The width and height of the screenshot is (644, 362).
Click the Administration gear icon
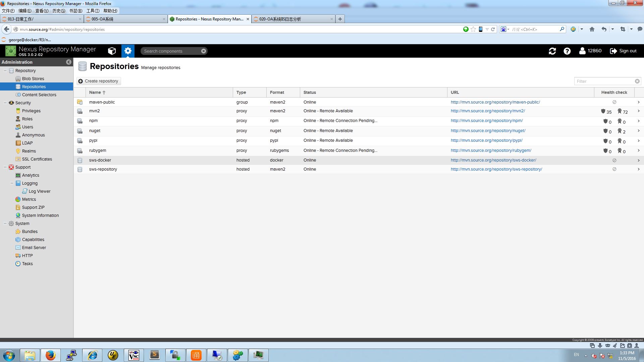click(128, 51)
